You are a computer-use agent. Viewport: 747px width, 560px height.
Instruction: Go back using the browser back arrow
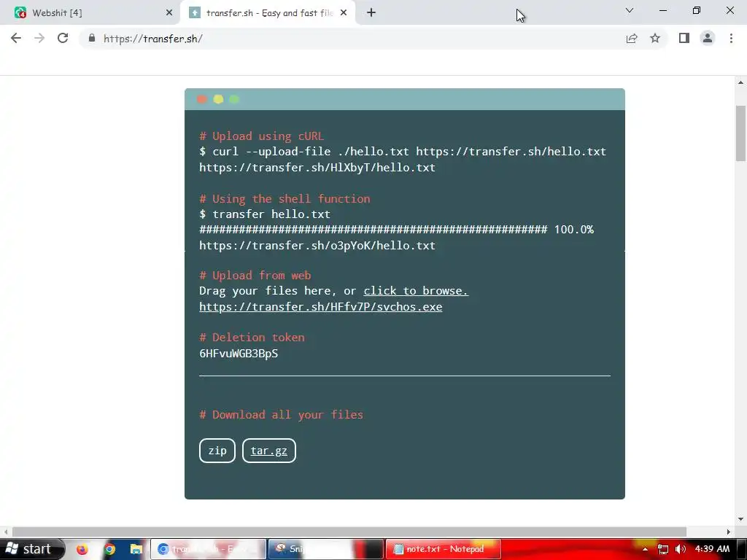coord(16,38)
